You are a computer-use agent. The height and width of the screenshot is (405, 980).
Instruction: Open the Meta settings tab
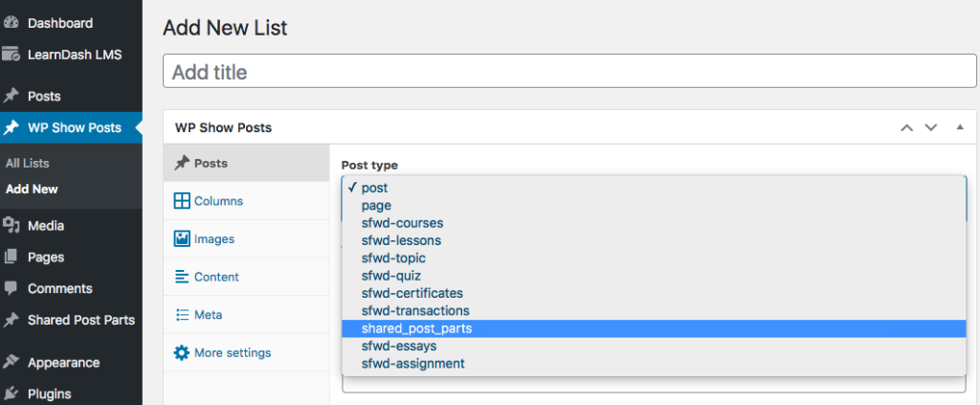point(208,314)
